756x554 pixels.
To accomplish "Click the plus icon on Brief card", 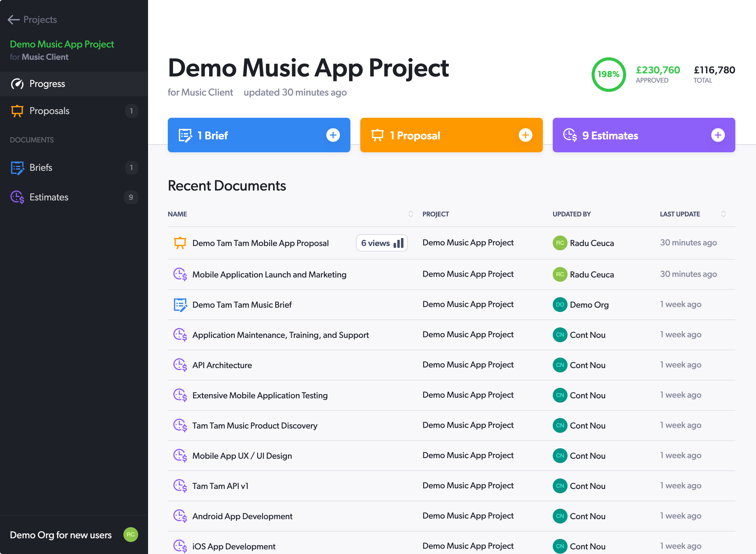I will 333,135.
